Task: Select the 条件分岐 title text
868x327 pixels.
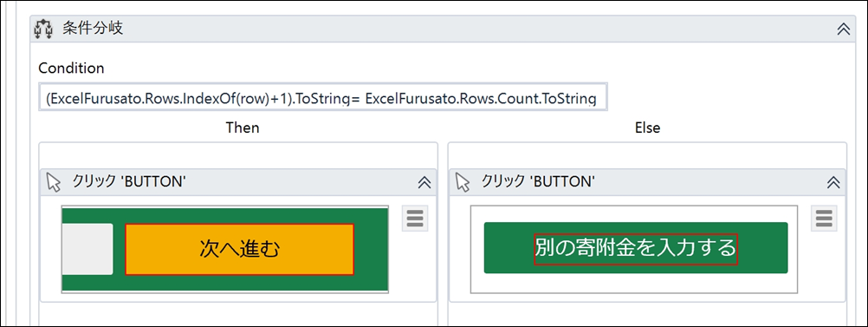Action: 93,29
